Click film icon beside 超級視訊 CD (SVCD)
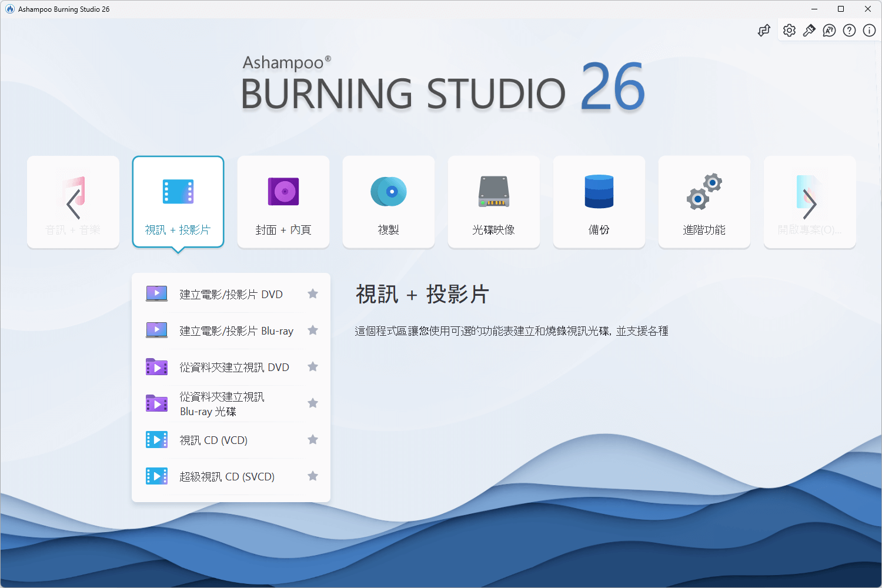Image resolution: width=882 pixels, height=588 pixels. click(156, 476)
